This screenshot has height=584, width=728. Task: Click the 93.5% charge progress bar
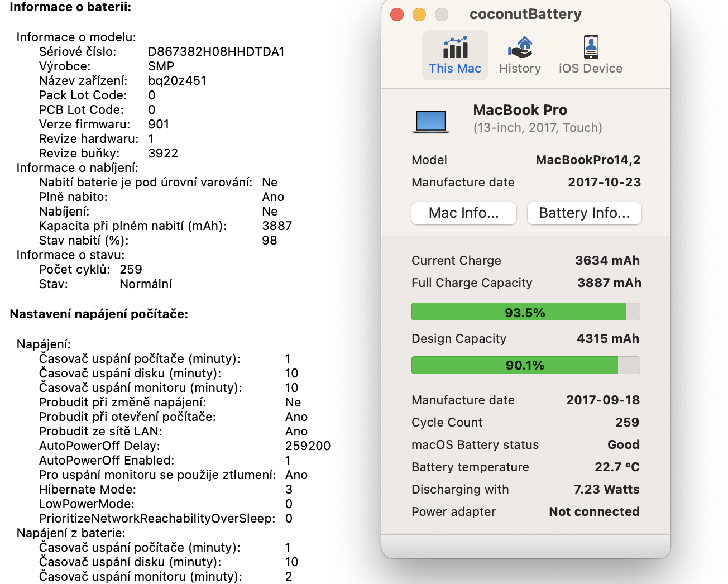[526, 312]
